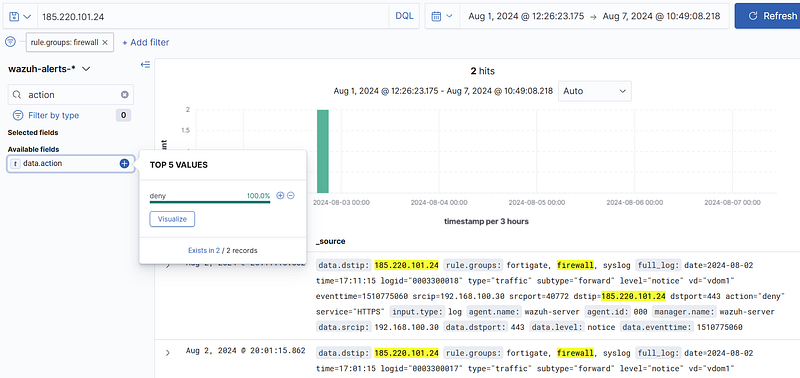
Task: Open the wazuh-alerts-* index pattern dropdown
Action: pos(49,69)
